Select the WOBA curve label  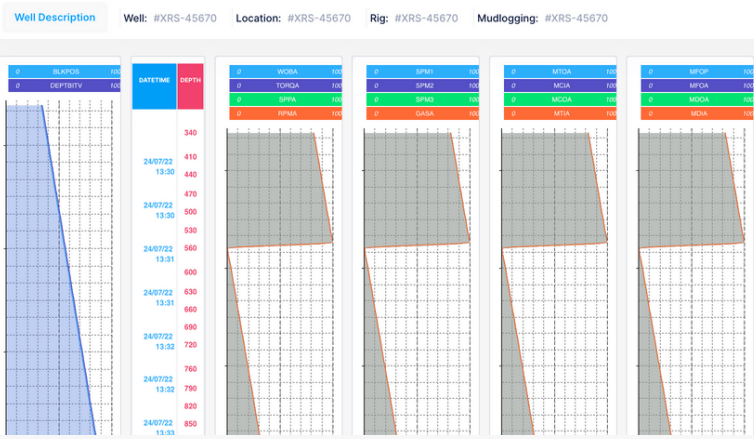coord(286,72)
